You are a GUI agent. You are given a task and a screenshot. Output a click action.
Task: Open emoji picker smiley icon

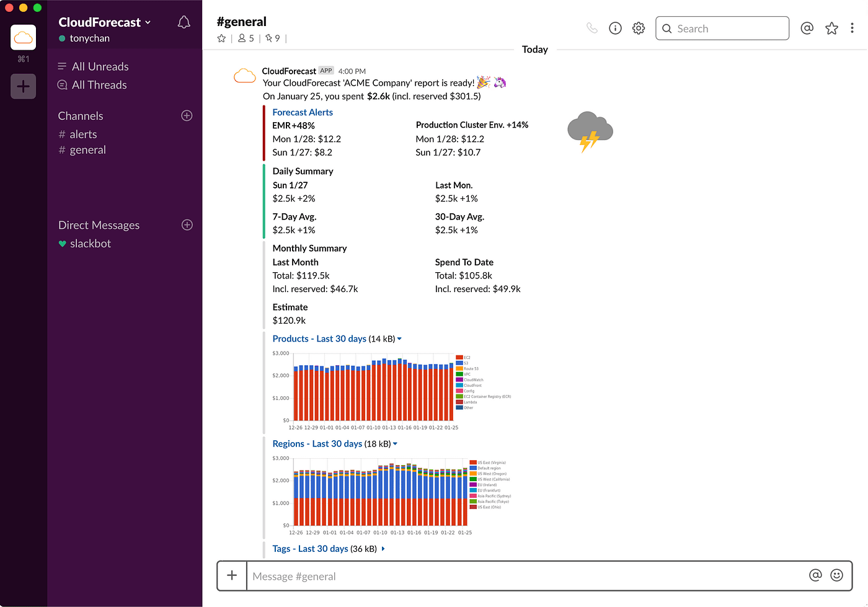point(836,575)
